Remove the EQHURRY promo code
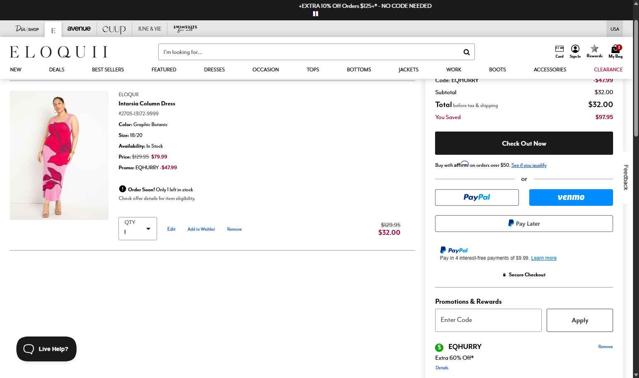 point(605,347)
